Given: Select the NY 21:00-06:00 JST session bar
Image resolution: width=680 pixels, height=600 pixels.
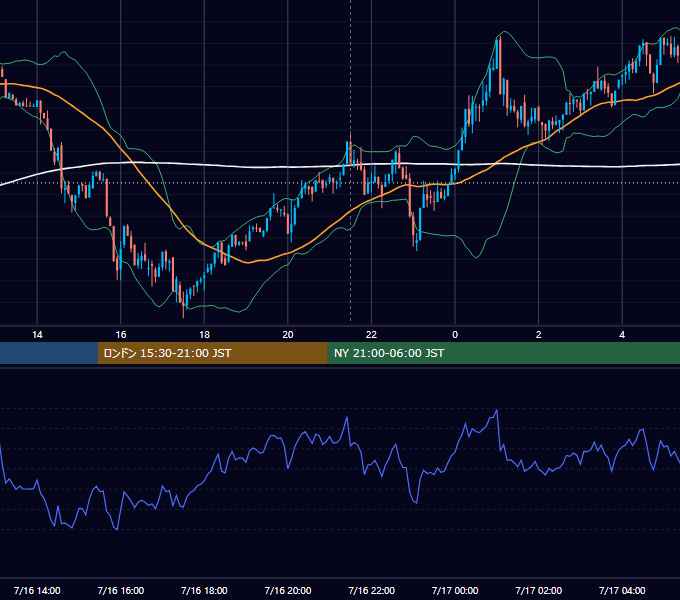Looking at the screenshot, I should click(503, 353).
